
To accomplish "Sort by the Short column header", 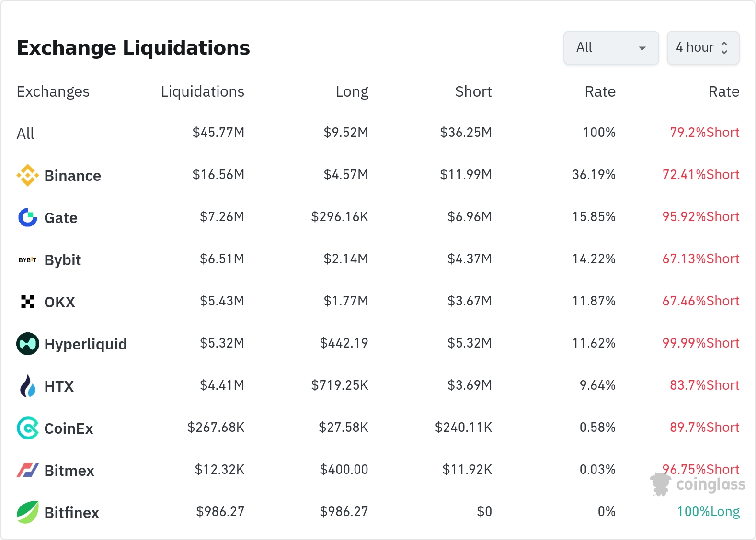I will pos(473,91).
